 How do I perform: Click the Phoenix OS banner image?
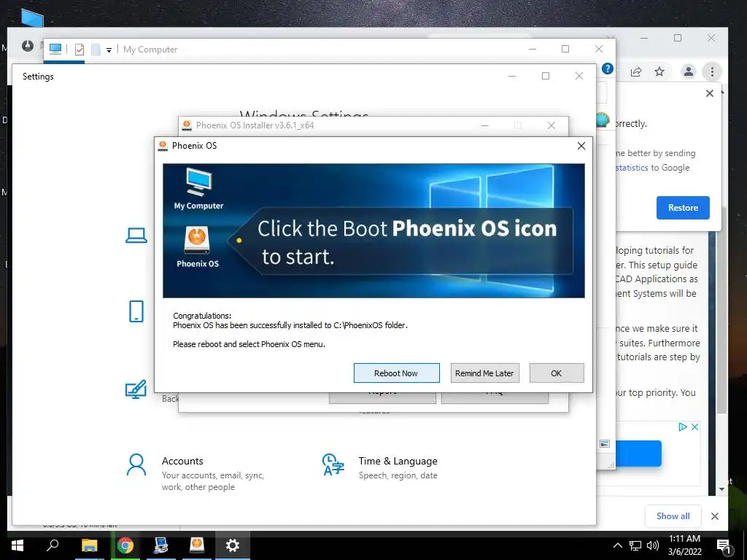[x=373, y=230]
